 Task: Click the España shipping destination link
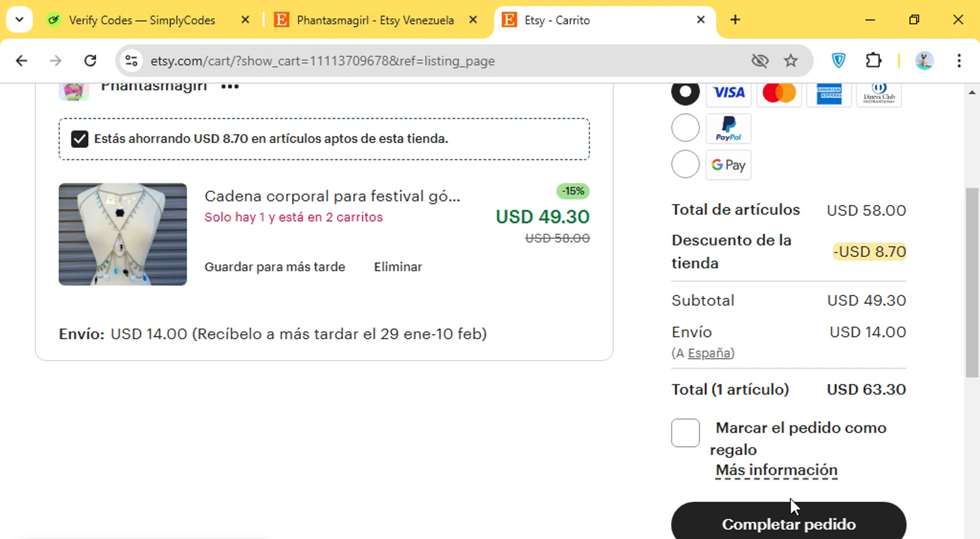[x=709, y=353]
